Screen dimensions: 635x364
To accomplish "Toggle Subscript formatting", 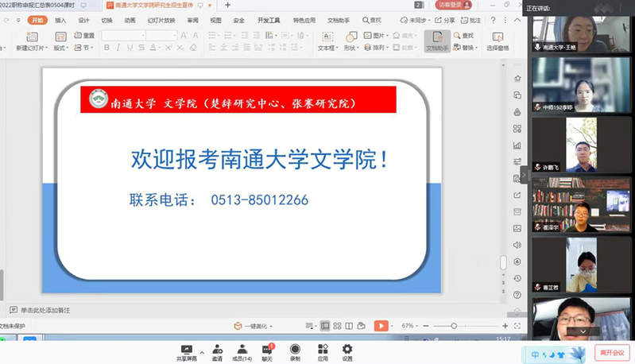I will (180, 48).
